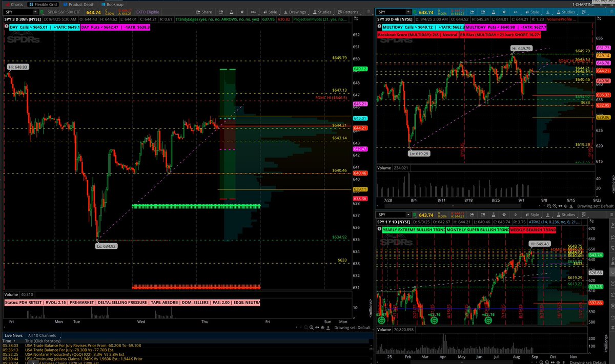Open the Style menu on the 30m chart
This screenshot has height=364, width=615.
click(x=270, y=12)
